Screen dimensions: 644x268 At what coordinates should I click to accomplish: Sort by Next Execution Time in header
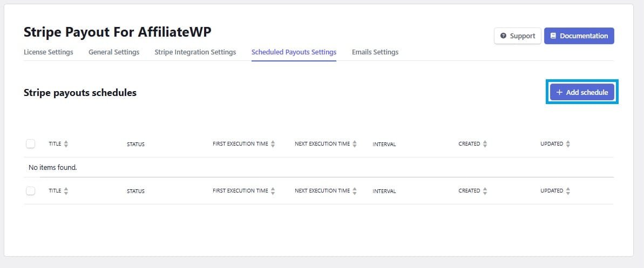pos(355,144)
